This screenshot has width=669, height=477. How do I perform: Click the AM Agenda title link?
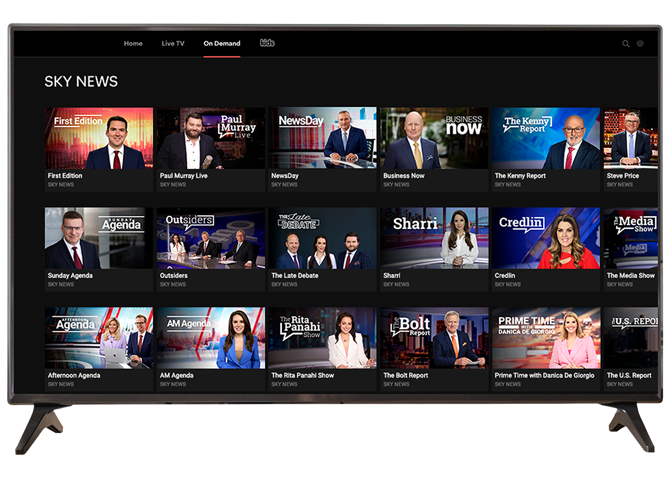177,375
